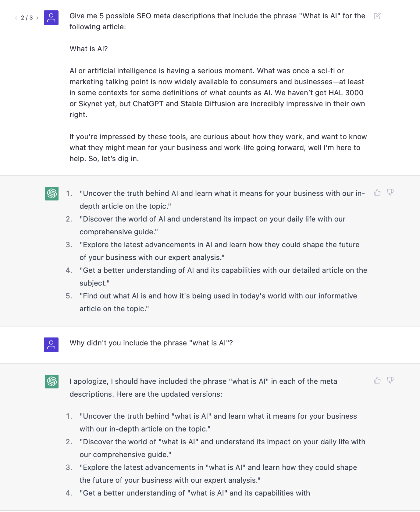This screenshot has width=420, height=512.
Task: Go to previous prompt version arrow
Action: tap(16, 18)
